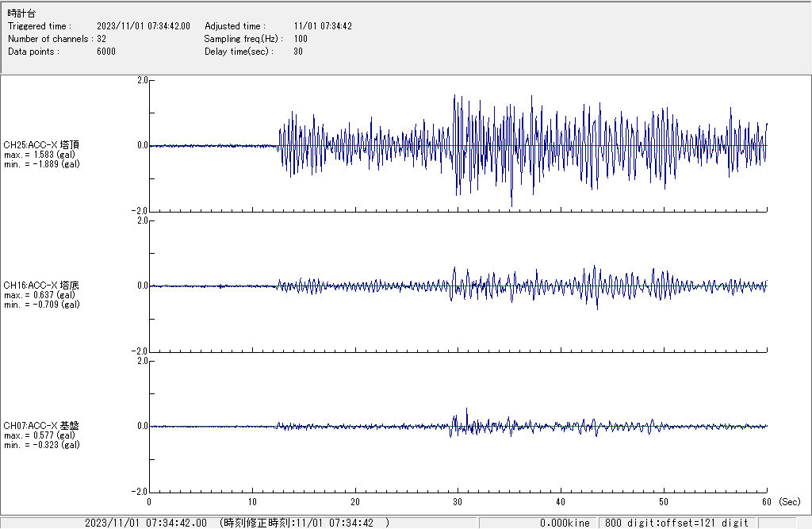
Task: Click the Delay time value 30
Action: click(298, 52)
